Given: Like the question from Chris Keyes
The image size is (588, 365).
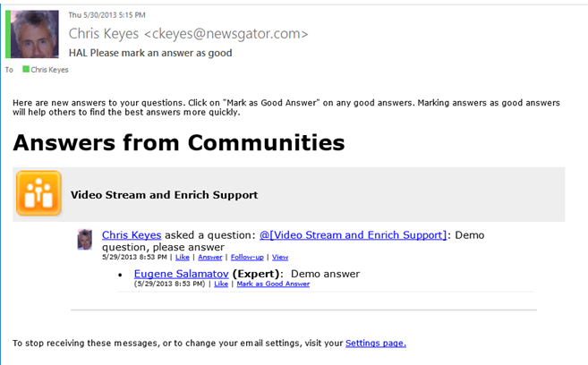Looking at the screenshot, I should pyautogui.click(x=182, y=257).
